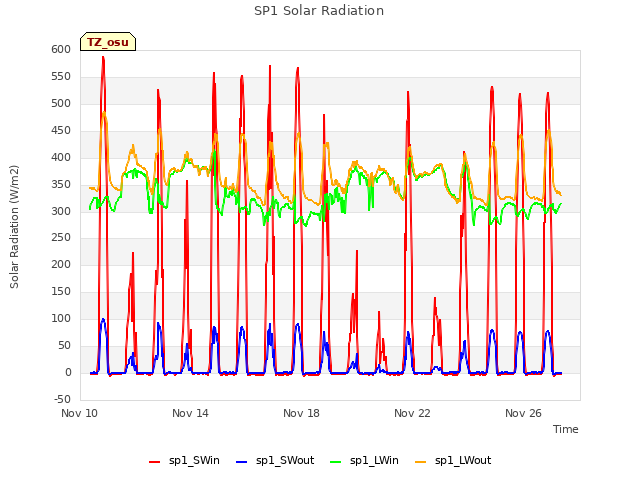The image size is (640, 480).
Task: Click the 200 y-axis tick label
Action: point(61,264)
